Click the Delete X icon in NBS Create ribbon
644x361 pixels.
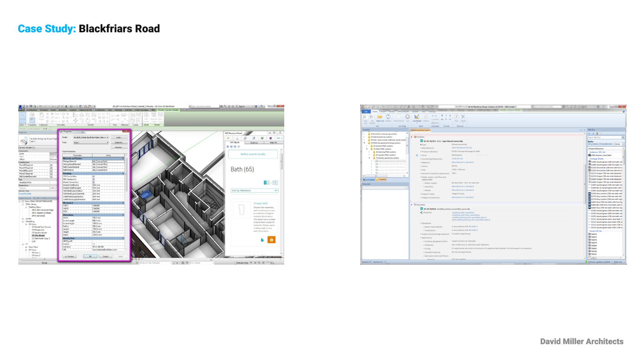tap(463, 118)
